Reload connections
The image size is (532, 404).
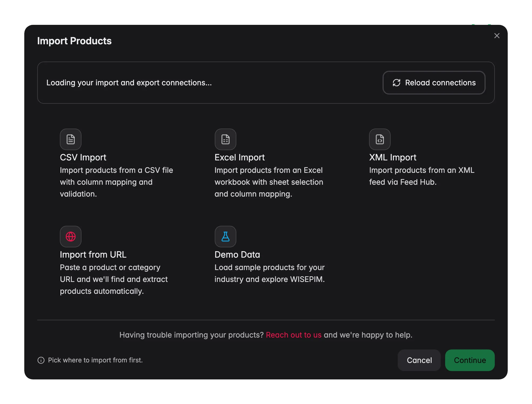[434, 83]
